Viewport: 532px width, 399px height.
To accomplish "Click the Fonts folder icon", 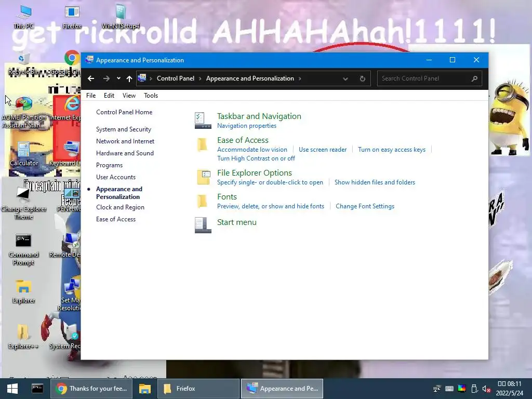I will click(203, 201).
